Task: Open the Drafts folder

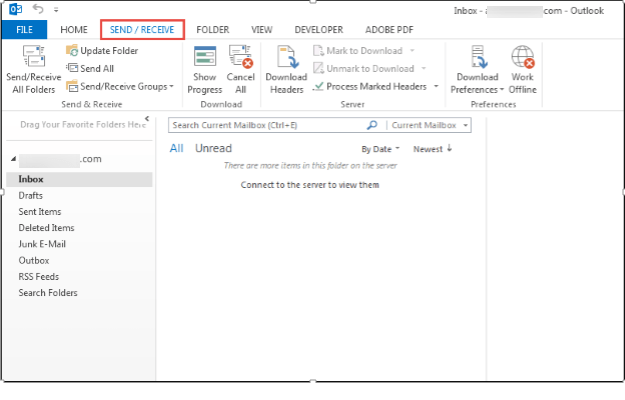Action: point(31,196)
